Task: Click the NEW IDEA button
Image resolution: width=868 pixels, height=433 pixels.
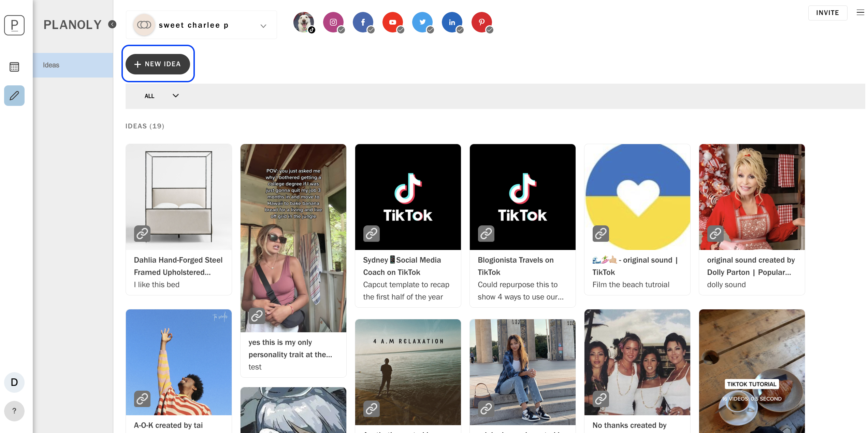Action: (x=158, y=64)
